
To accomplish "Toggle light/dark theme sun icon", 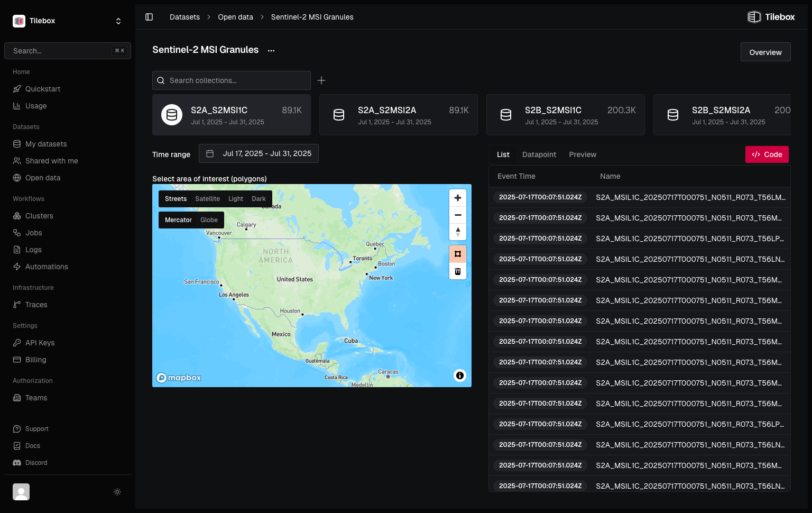I will pyautogui.click(x=117, y=492).
